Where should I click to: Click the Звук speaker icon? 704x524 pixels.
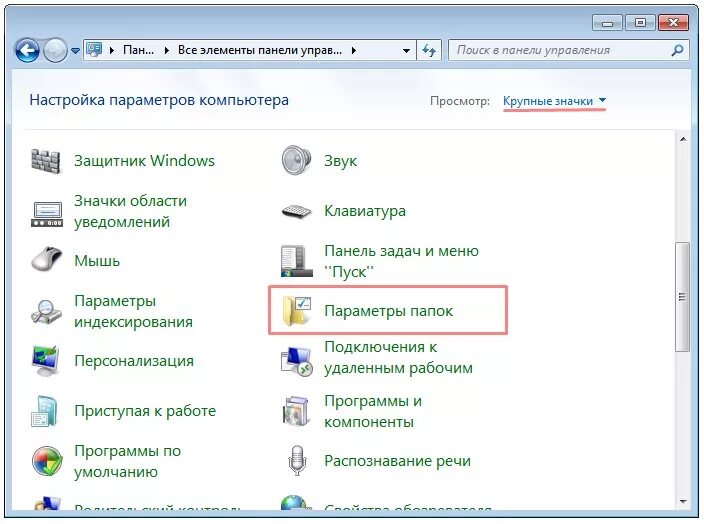[296, 160]
